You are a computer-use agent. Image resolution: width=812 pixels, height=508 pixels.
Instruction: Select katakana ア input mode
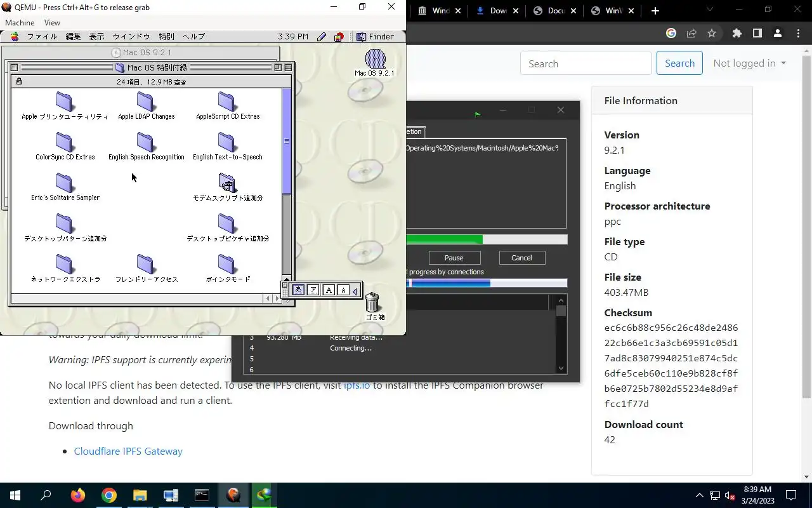point(313,290)
